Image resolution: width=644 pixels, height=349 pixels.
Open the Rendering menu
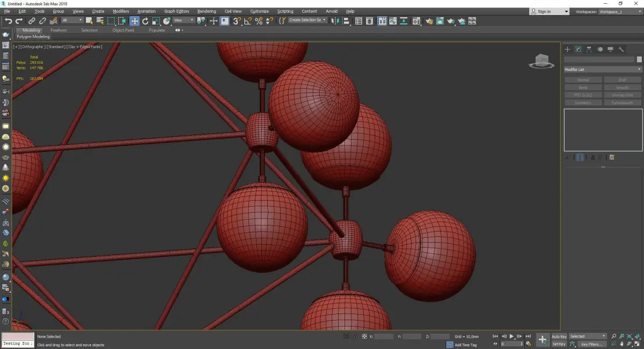pos(207,11)
